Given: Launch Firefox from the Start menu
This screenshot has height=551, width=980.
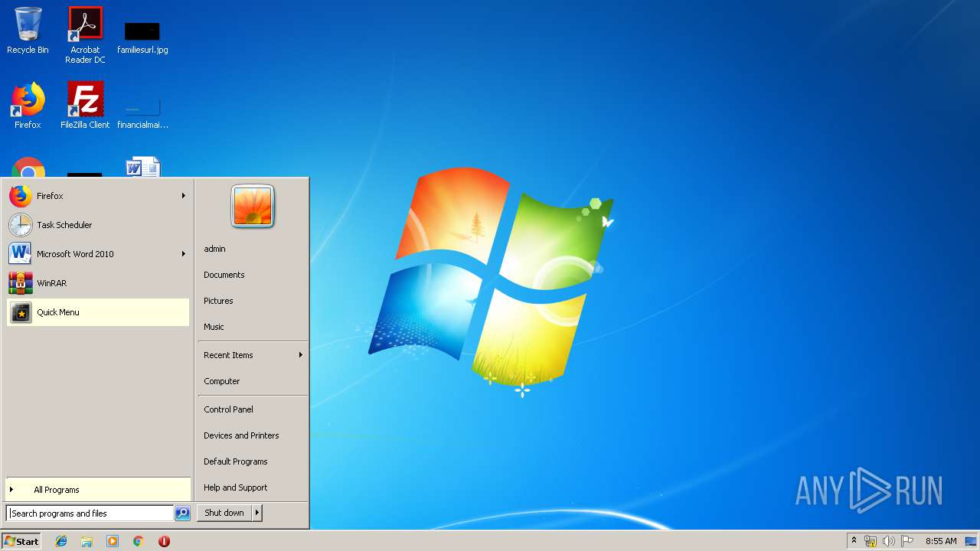Looking at the screenshot, I should [98, 196].
